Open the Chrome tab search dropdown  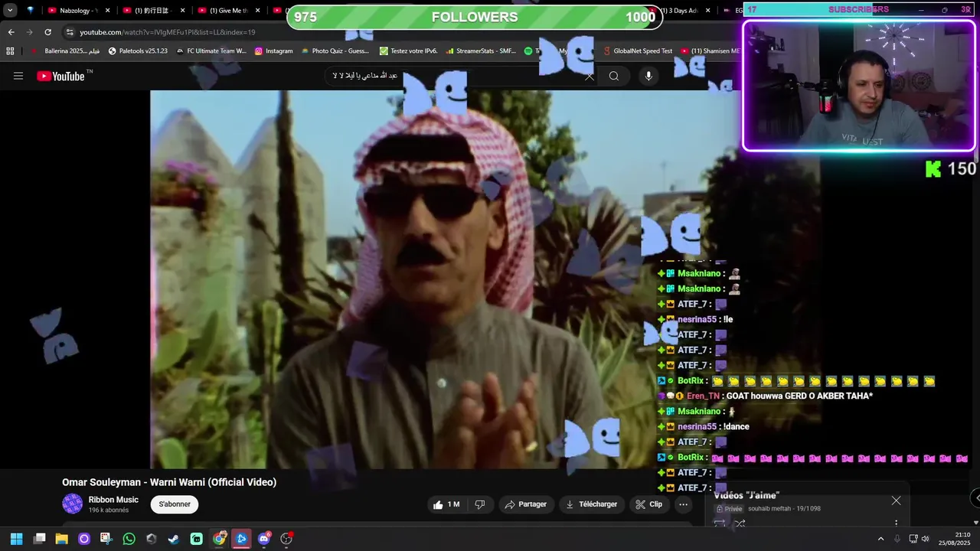pos(10,11)
